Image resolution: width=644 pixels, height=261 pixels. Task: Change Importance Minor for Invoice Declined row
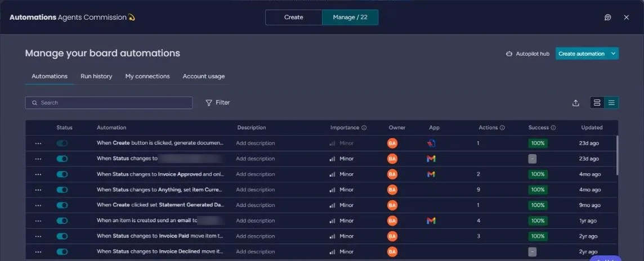point(342,251)
